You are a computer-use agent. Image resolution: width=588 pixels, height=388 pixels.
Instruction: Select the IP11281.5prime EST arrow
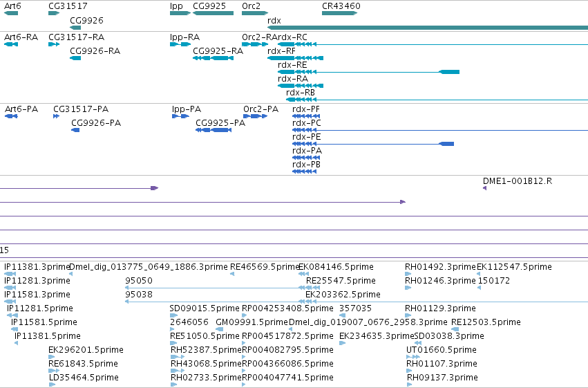tap(12, 315)
